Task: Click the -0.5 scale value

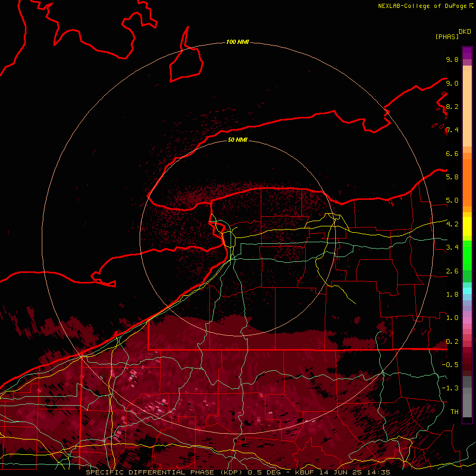Action: (x=450, y=364)
